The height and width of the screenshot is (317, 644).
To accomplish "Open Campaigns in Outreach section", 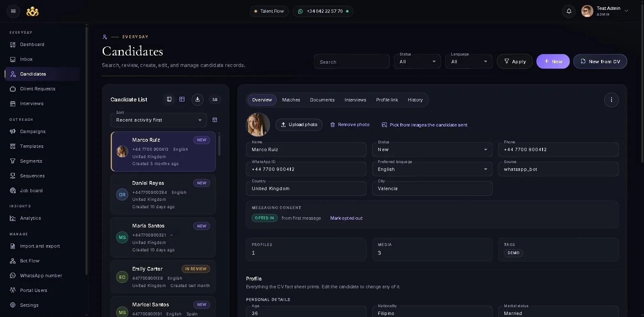I will [42, 131].
